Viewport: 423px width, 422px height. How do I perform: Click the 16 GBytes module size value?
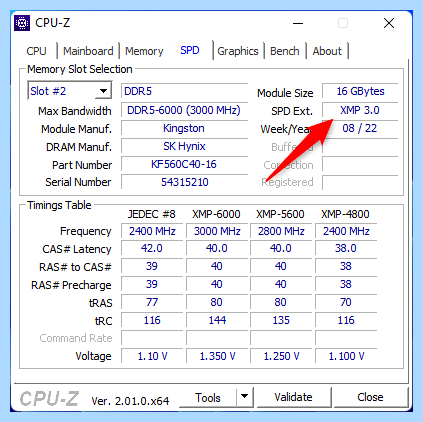tap(360, 91)
